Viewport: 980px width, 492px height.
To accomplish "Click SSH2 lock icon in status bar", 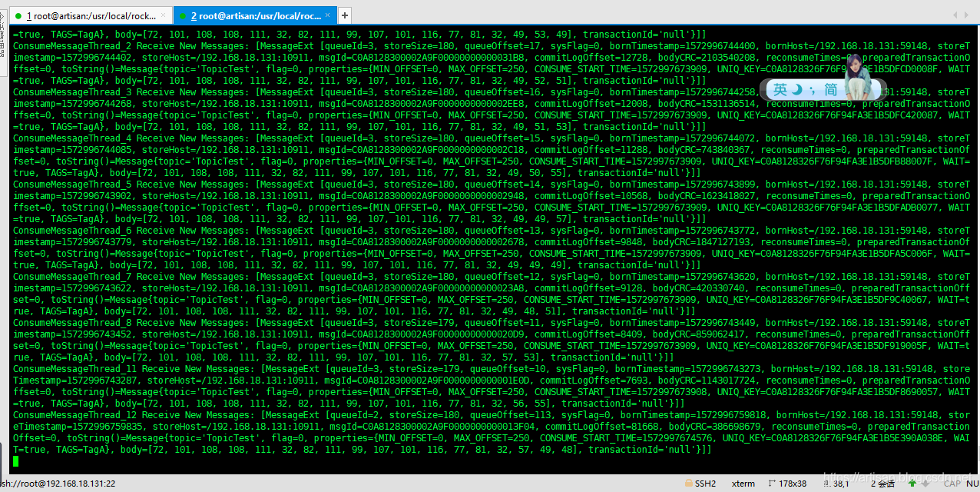I will 688,484.
